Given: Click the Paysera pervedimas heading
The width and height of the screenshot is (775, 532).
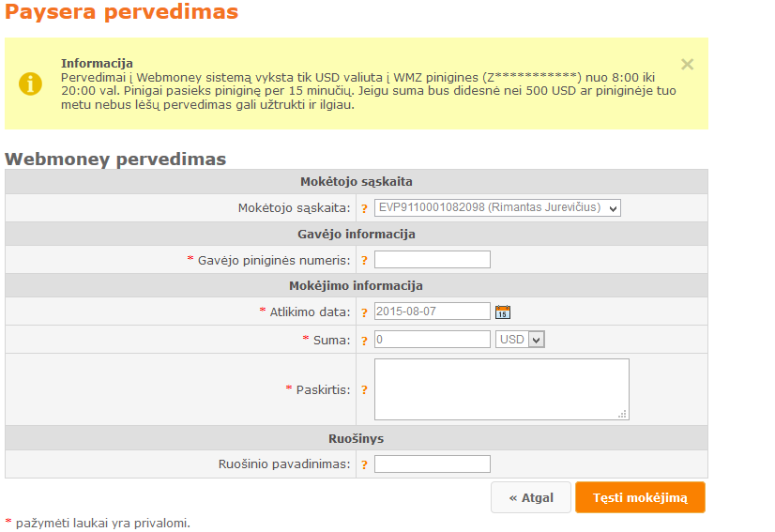Looking at the screenshot, I should (x=122, y=11).
